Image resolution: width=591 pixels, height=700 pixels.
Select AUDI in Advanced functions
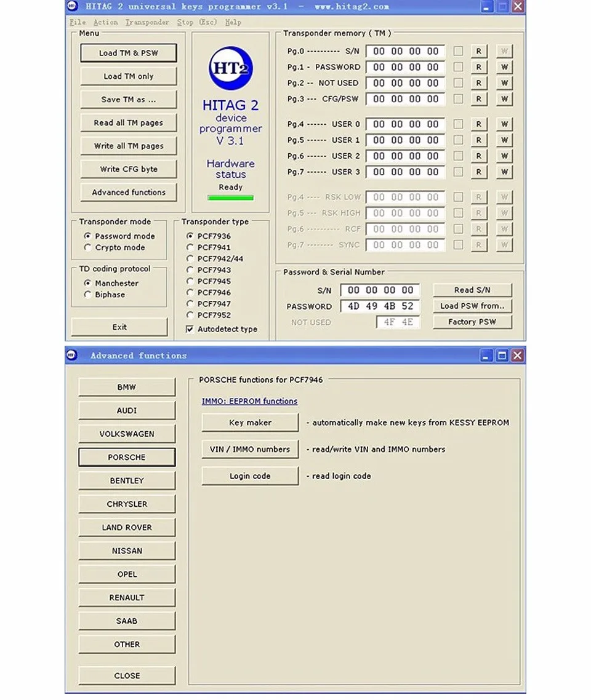tap(127, 410)
